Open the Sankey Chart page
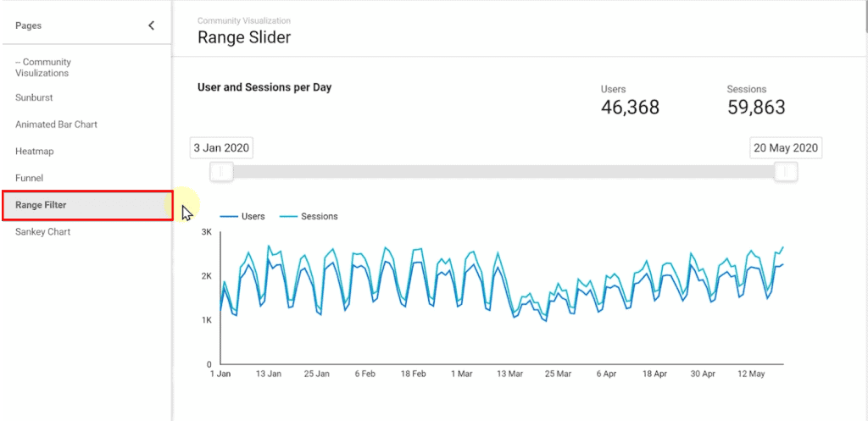 click(42, 232)
